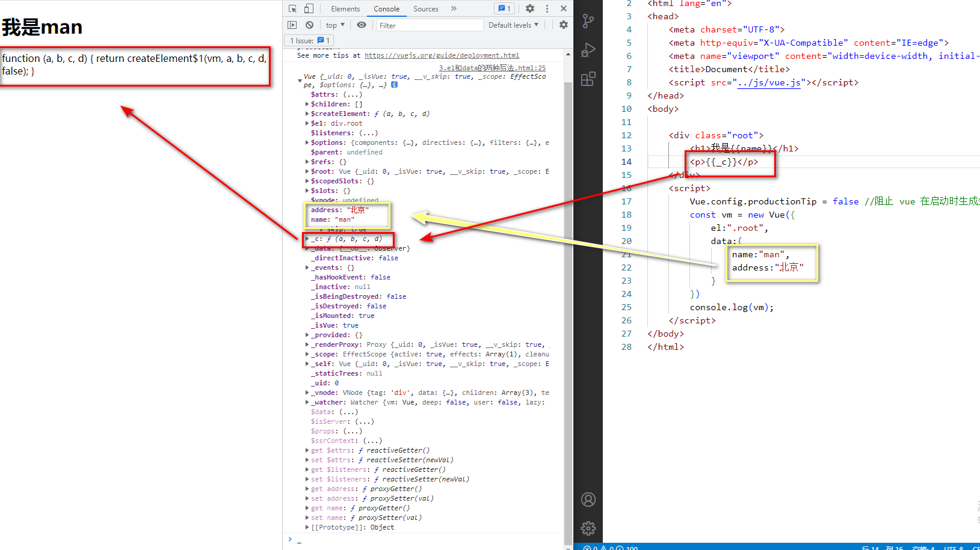Click the 1 Issue button

309,40
